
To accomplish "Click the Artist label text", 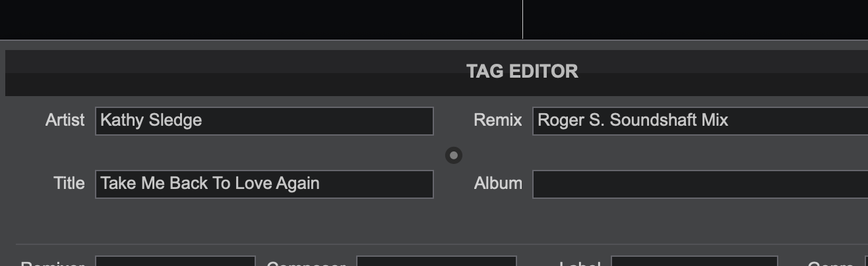I will [65, 120].
